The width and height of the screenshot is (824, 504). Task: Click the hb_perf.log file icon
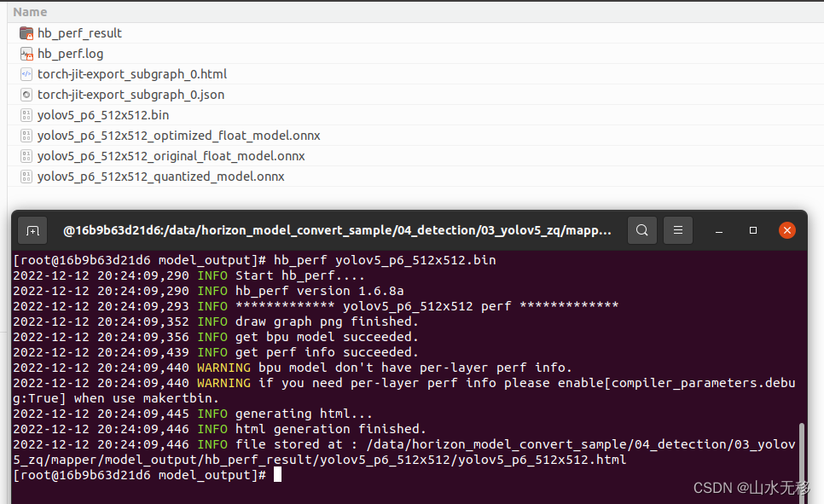pos(26,54)
